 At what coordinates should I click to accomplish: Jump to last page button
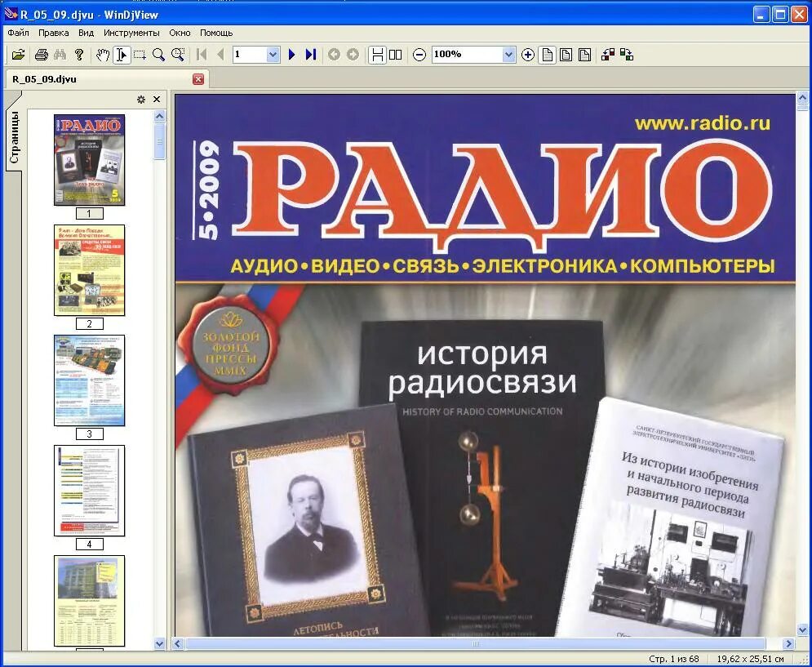311,55
